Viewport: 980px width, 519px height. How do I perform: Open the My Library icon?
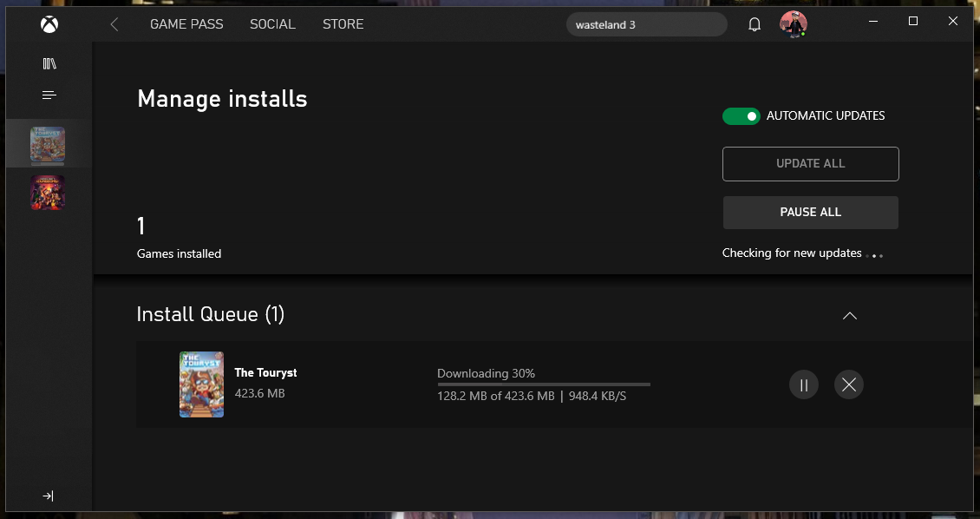point(49,63)
